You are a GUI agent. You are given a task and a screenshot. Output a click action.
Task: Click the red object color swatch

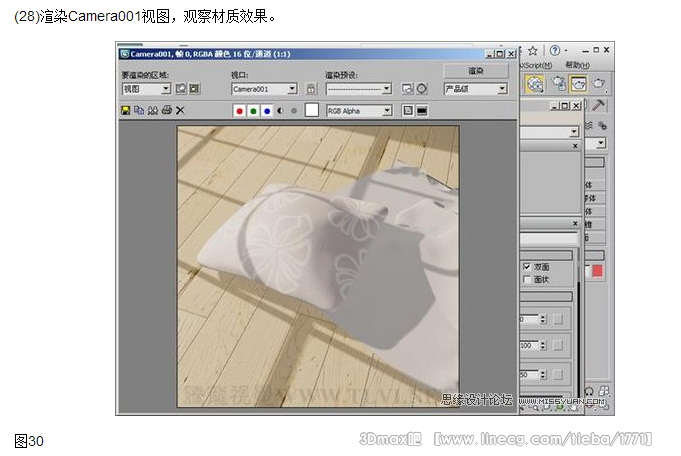598,271
